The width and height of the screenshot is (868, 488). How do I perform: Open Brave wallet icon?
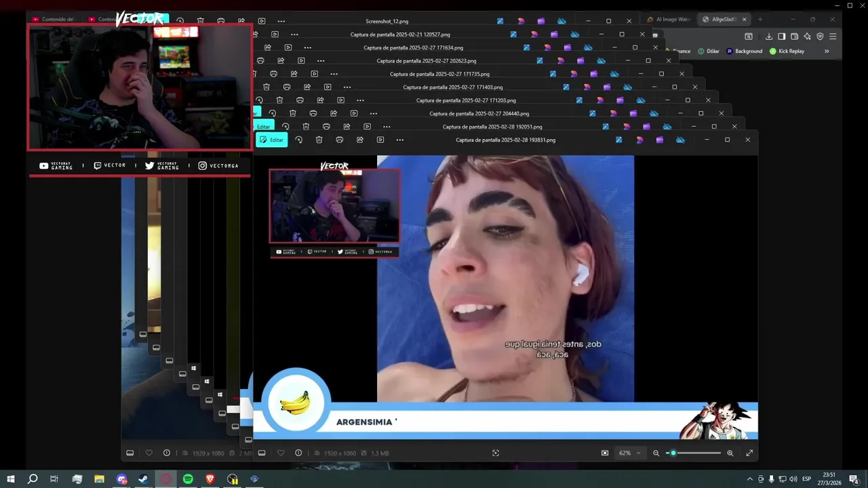[794, 37]
